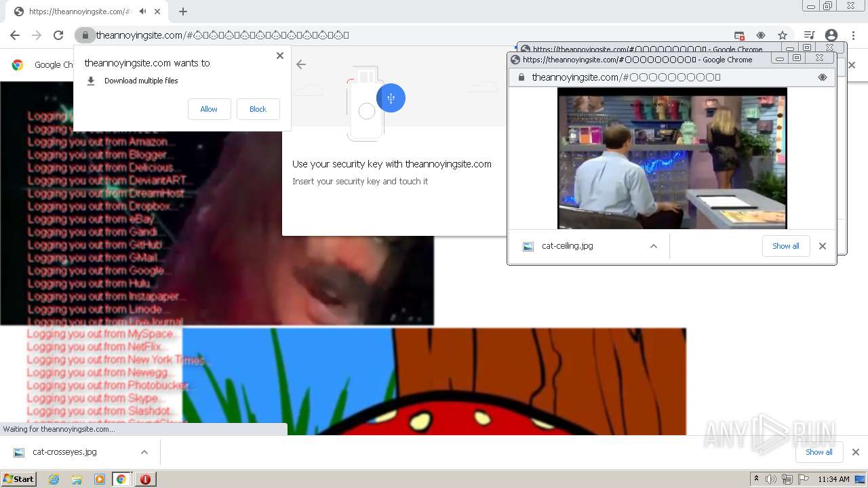868x488 pixels.
Task: Open the Chrome profile avatar
Action: (x=831, y=35)
